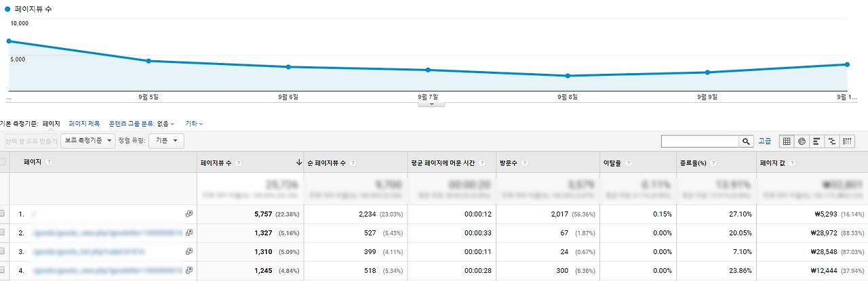Show help for 종료율(%) column
The height and width of the screenshot is (281, 868).
point(713,163)
